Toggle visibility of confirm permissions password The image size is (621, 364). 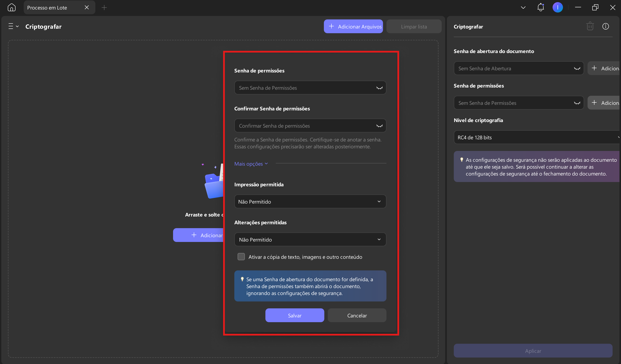click(x=379, y=126)
